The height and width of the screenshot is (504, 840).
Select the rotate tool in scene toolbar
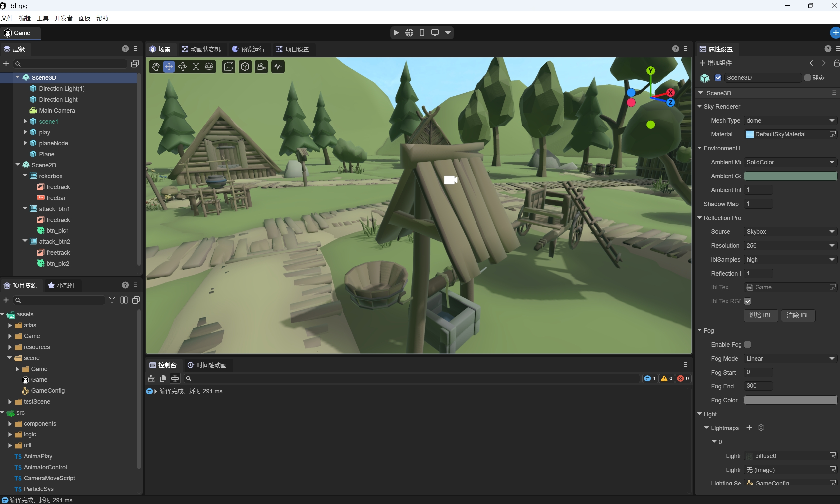click(x=183, y=67)
